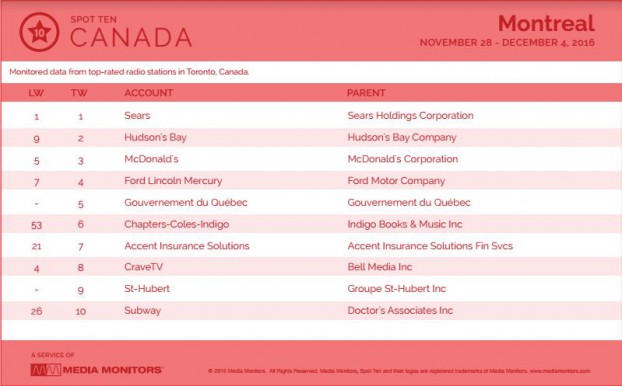Click the Doctor's Associates Inc parent
The height and width of the screenshot is (386, 622).
400,310
